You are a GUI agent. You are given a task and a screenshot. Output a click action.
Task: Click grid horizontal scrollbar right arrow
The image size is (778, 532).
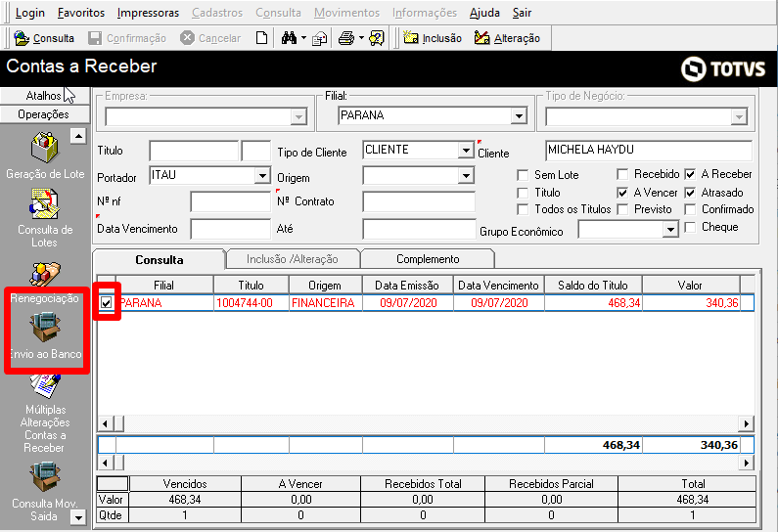pos(747,423)
